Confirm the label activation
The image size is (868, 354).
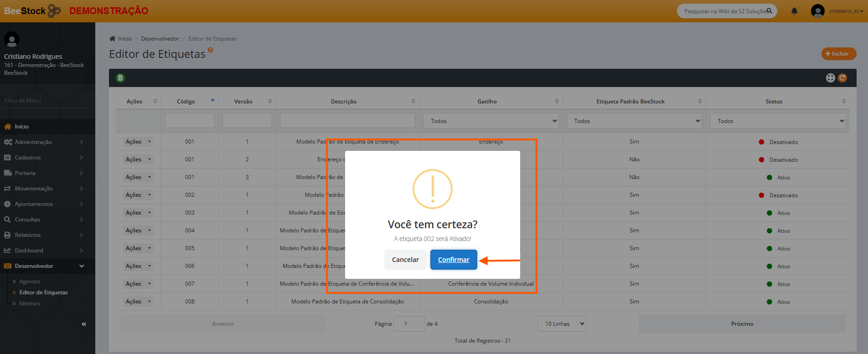454,260
